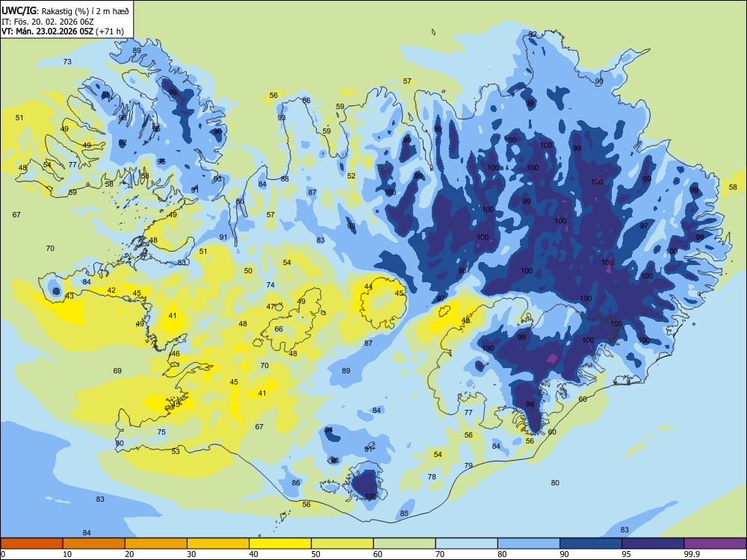Click the map value '90' in the northeast
The height and width of the screenshot is (560, 747).
pos(599,81)
